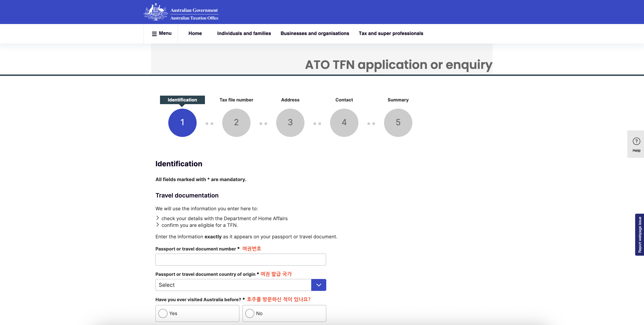Click step 5 Summary circle

click(x=398, y=122)
